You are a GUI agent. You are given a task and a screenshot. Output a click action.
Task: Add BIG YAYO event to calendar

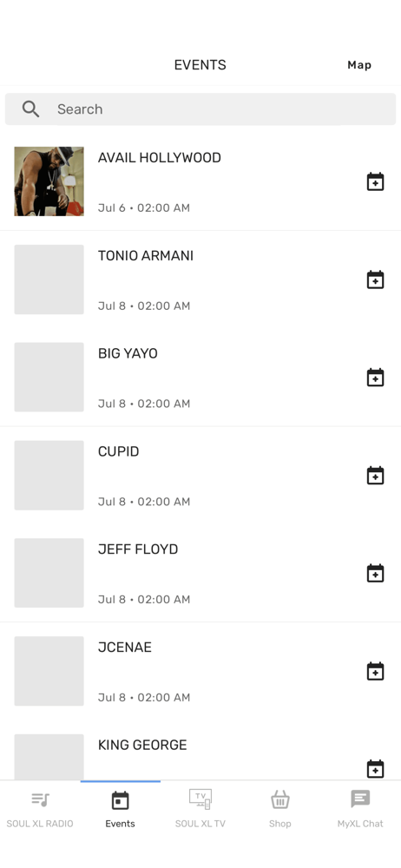coord(376,378)
